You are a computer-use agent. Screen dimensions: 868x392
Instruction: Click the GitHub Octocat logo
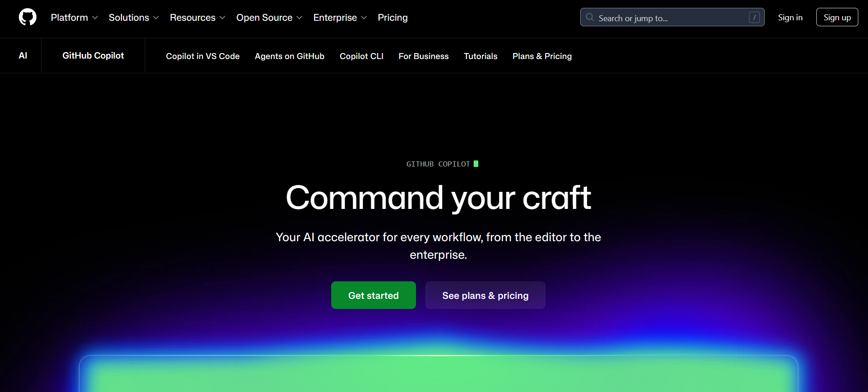[x=28, y=17]
